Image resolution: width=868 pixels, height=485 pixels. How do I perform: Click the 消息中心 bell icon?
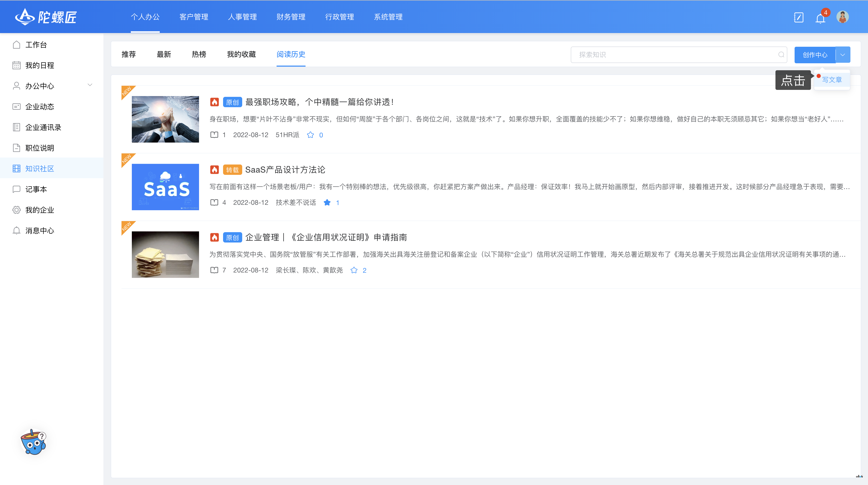pyautogui.click(x=17, y=231)
